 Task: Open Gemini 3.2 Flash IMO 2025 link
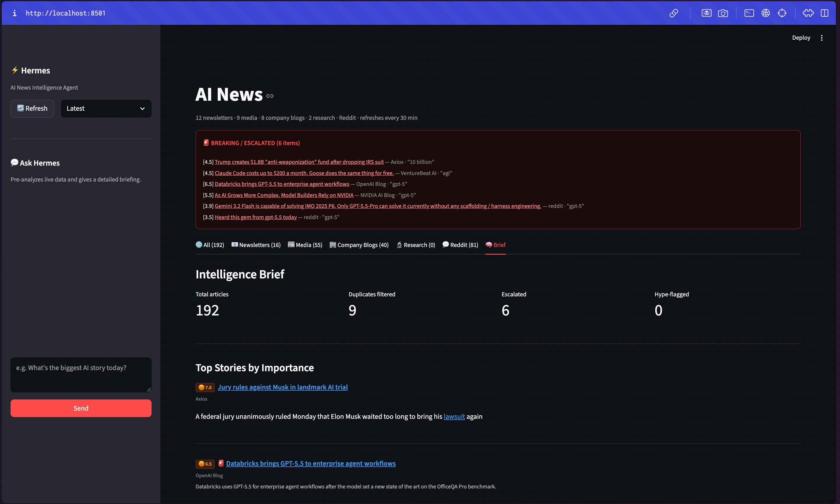coord(378,206)
